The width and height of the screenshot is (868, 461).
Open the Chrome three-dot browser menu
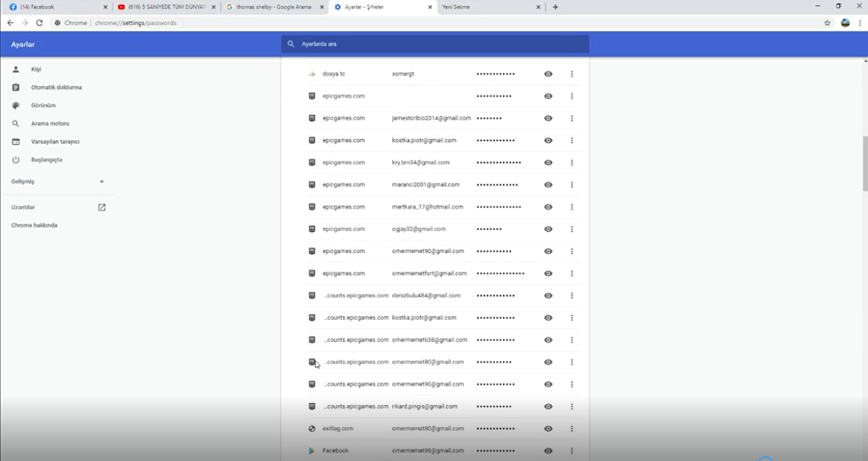(x=860, y=23)
